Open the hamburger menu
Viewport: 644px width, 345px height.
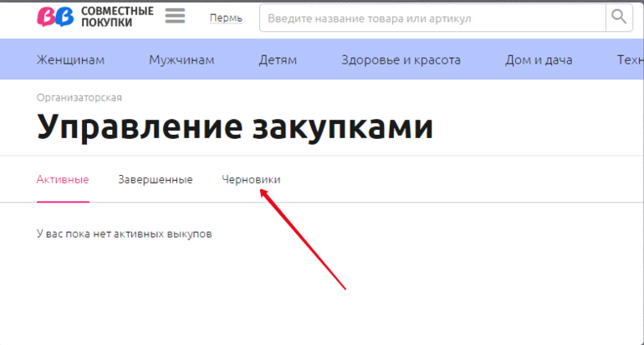coord(175,16)
